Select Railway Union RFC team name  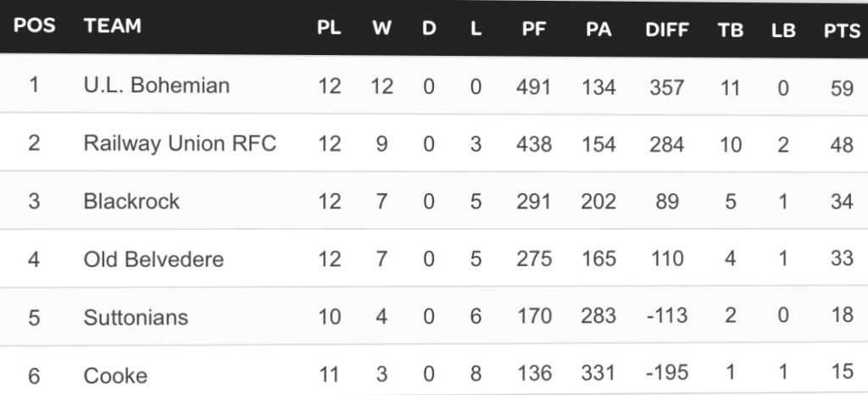180,143
